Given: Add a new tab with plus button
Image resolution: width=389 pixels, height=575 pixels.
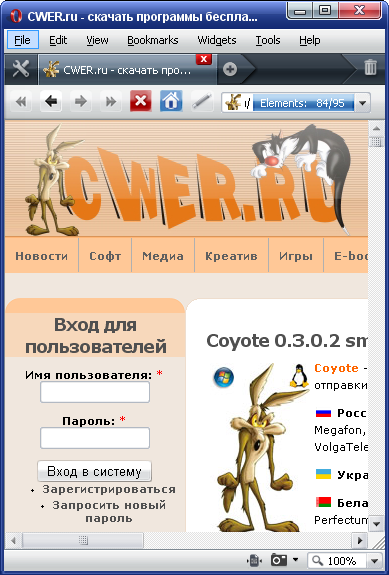Looking at the screenshot, I should [230, 69].
